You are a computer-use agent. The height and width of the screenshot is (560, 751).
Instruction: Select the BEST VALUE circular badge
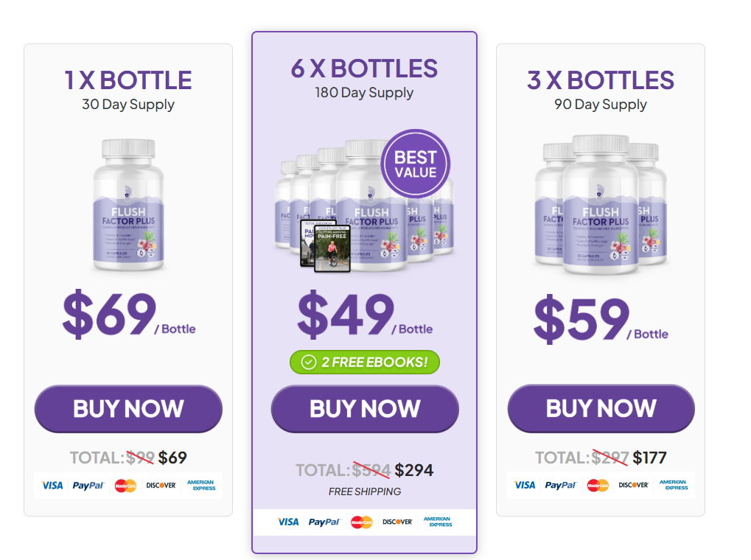[x=414, y=164]
